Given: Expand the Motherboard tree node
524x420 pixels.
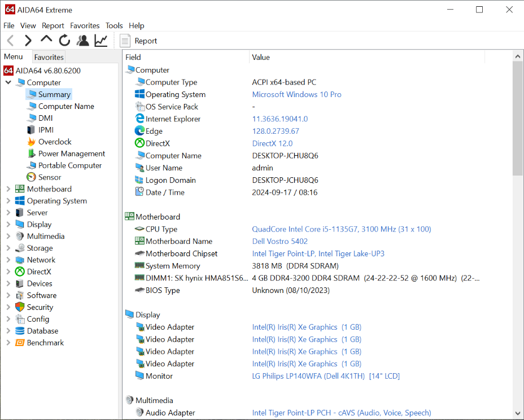Looking at the screenshot, I should [8, 189].
